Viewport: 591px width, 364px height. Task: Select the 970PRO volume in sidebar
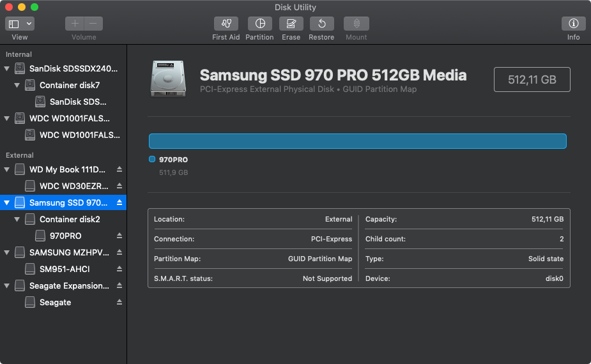63,236
